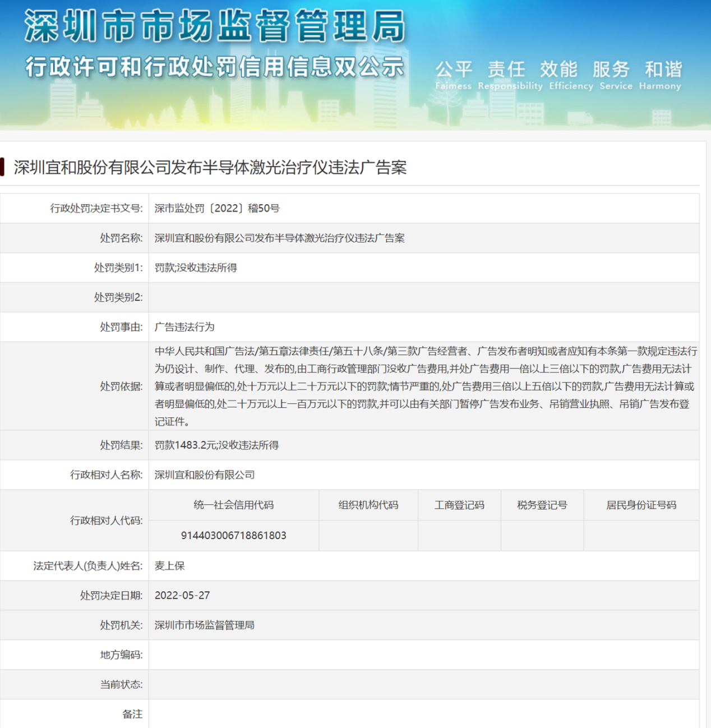Click the 深圳市市场监督管理局 banner title

point(215,26)
